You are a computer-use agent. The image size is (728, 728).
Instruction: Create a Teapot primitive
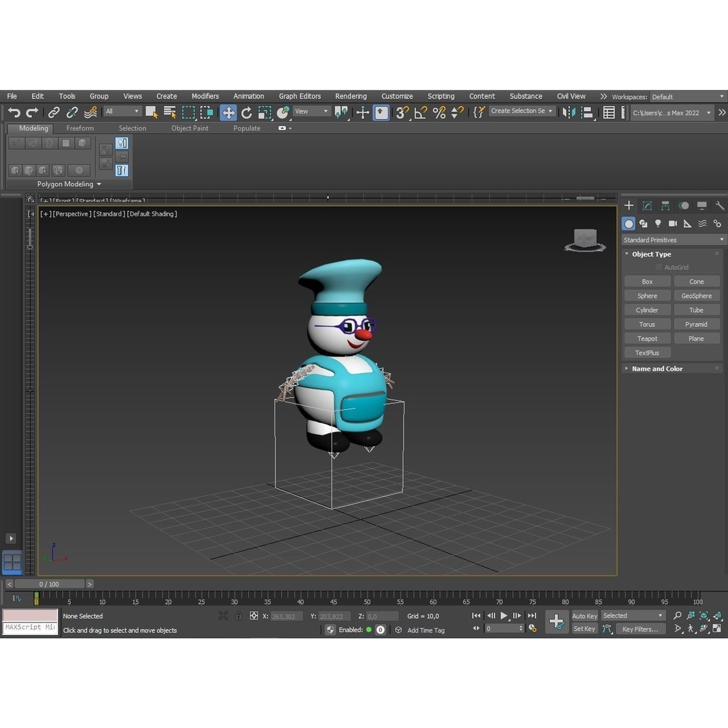pyautogui.click(x=646, y=338)
